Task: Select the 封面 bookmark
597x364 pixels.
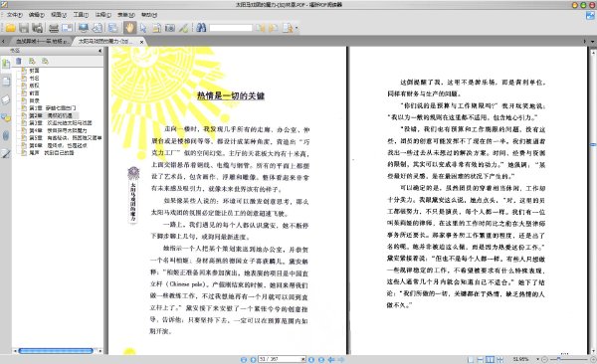Action: pyautogui.click(x=34, y=71)
